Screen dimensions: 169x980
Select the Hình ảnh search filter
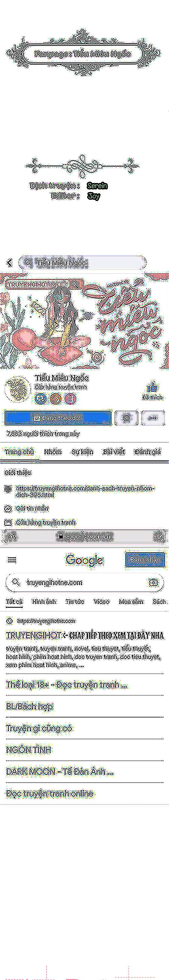[x=44, y=601]
